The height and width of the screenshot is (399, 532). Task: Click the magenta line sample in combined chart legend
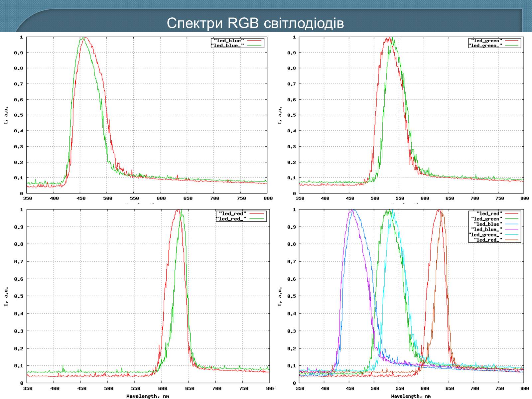point(512,229)
